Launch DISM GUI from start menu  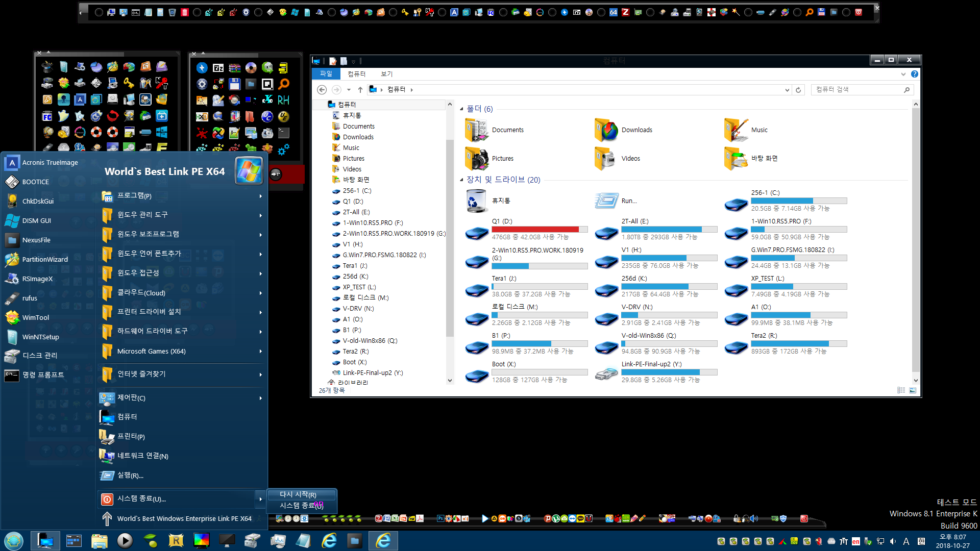coord(29,220)
